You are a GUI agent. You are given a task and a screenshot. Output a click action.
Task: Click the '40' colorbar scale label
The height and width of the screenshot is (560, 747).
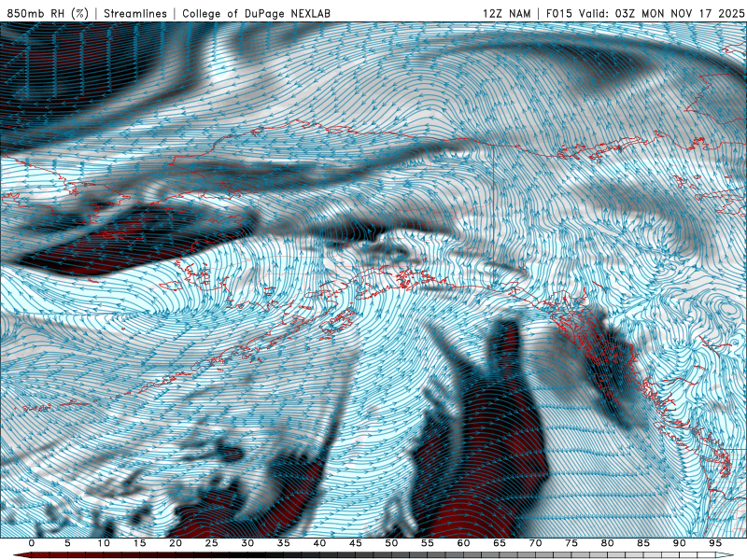(319, 543)
